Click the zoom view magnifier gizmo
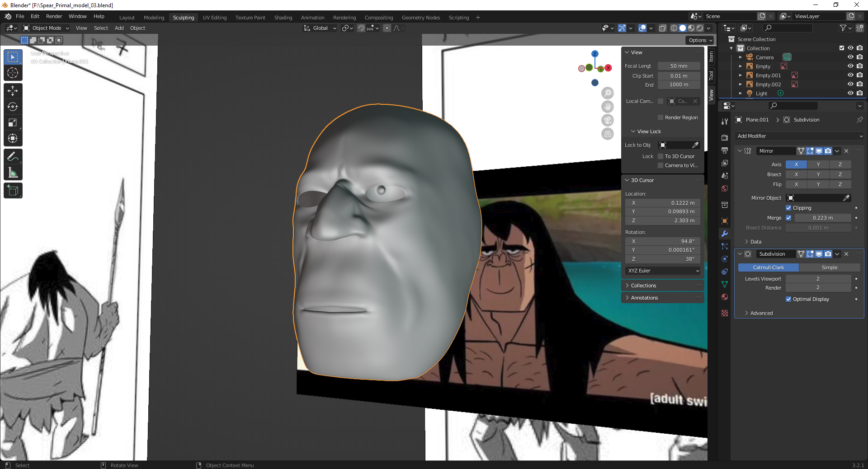The height and width of the screenshot is (469, 868). [608, 93]
